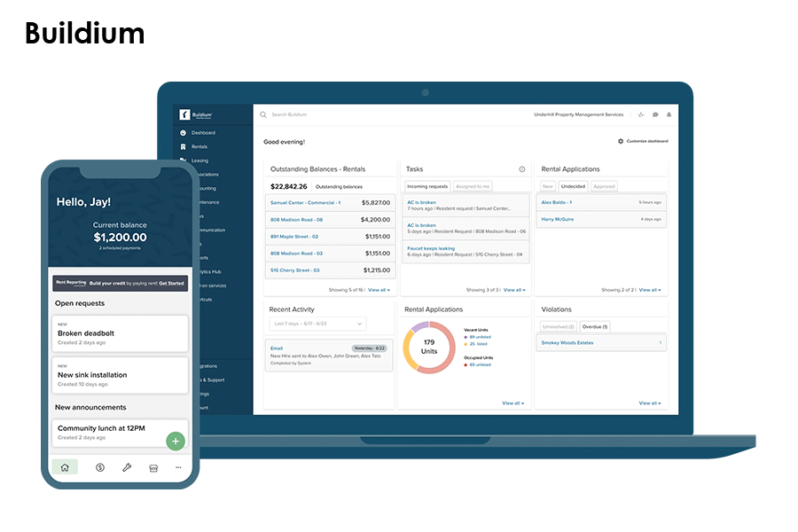Viewport: 798px width, 532px height.
Task: Select the Incoming requests tab
Action: pos(427,186)
